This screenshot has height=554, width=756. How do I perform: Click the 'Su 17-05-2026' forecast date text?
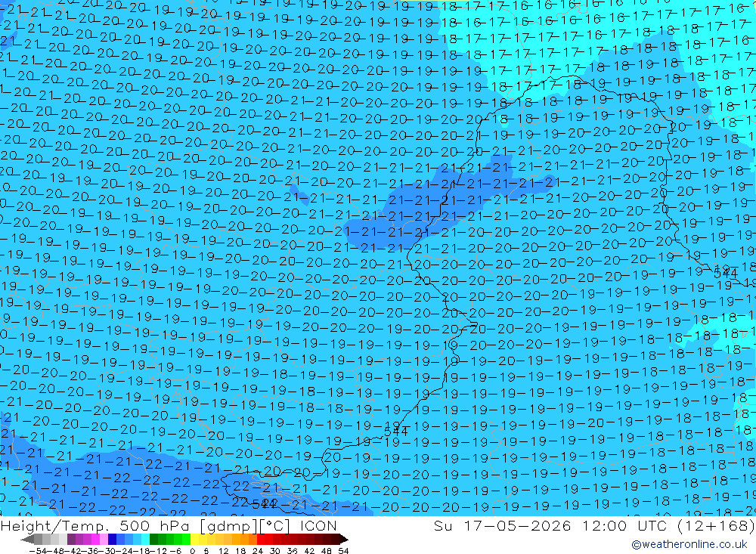pyautogui.click(x=503, y=525)
